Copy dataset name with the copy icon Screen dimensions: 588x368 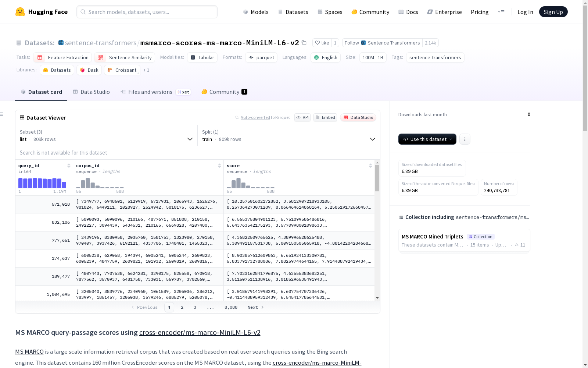tap(304, 43)
